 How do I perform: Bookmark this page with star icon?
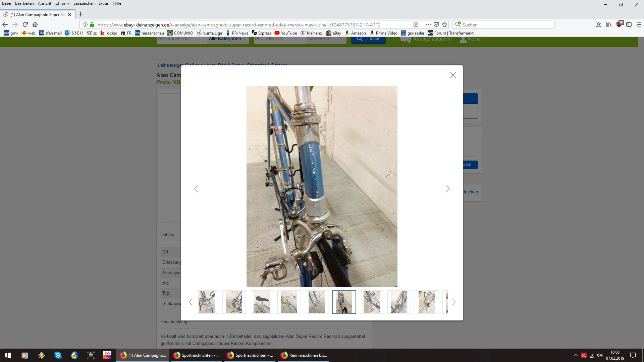[444, 24]
